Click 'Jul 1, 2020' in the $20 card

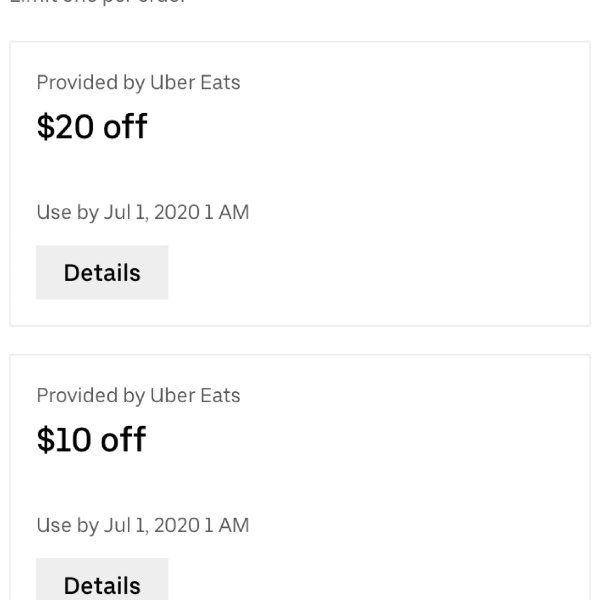tap(152, 212)
